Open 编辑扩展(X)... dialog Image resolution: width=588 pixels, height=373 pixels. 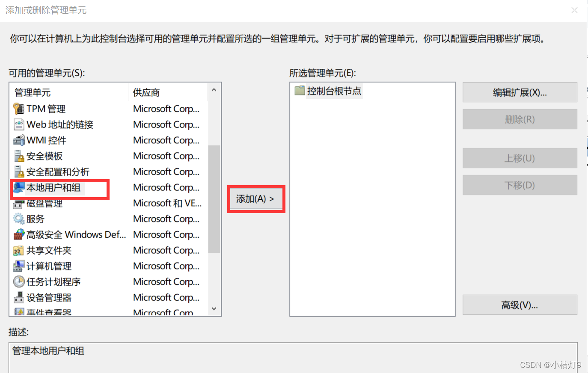tap(520, 92)
